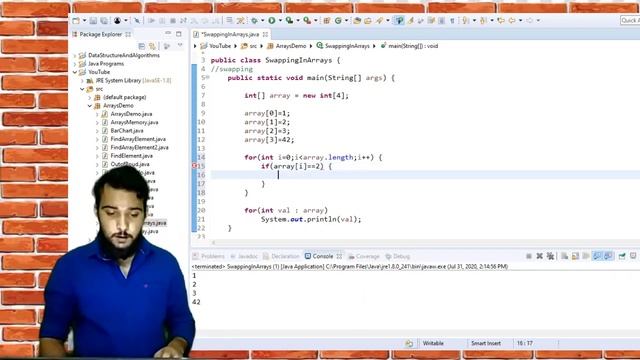Screen dimensions: 640x360
Task: Click the Debug bug icon in toolbar
Action: point(254,20)
